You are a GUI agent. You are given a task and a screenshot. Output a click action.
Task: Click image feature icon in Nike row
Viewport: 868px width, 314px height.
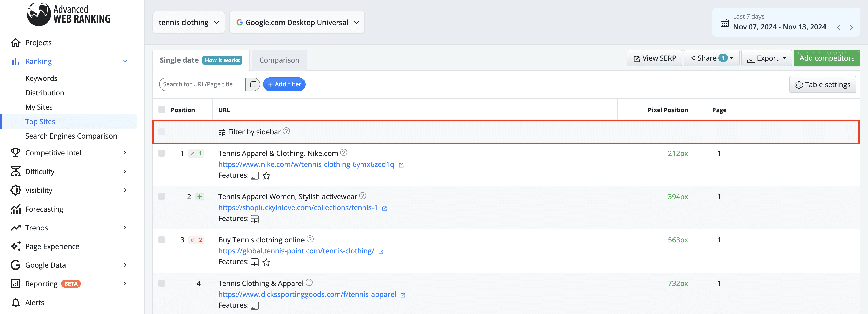(x=254, y=176)
